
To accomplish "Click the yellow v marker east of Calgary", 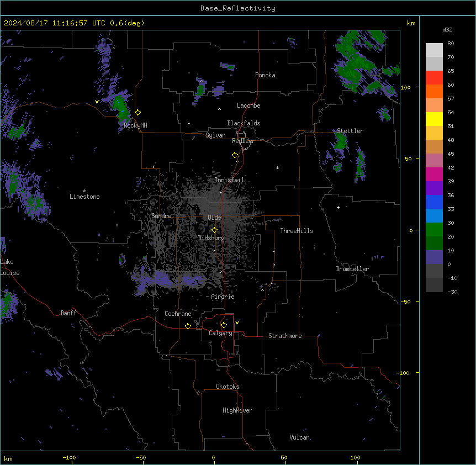I will 237,323.
